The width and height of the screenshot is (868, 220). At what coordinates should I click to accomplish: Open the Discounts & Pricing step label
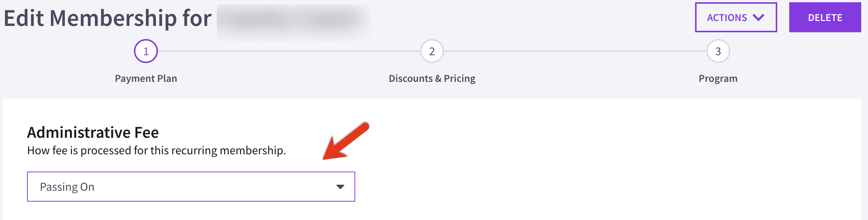(432, 78)
